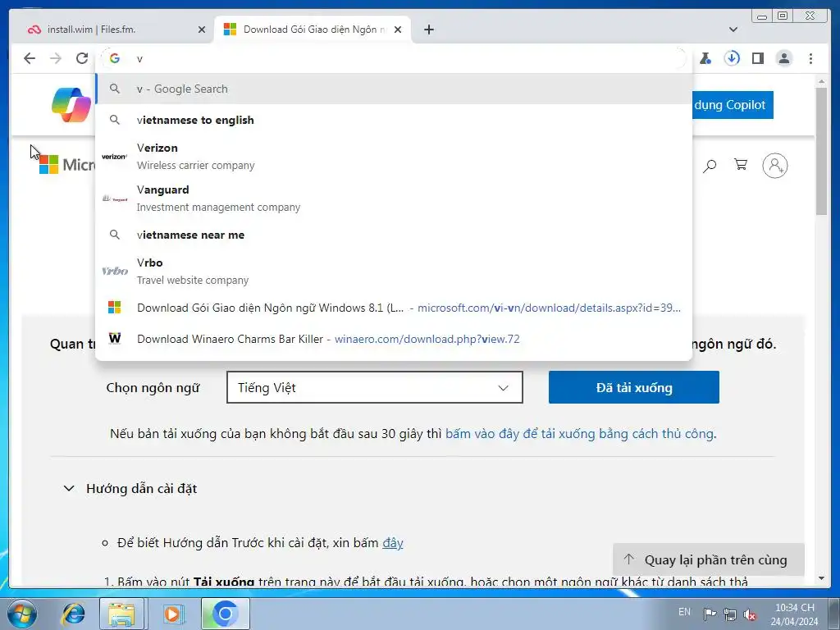This screenshot has height=630, width=840.
Task: Open the Chrome Labs flask icon
Action: pos(705,58)
